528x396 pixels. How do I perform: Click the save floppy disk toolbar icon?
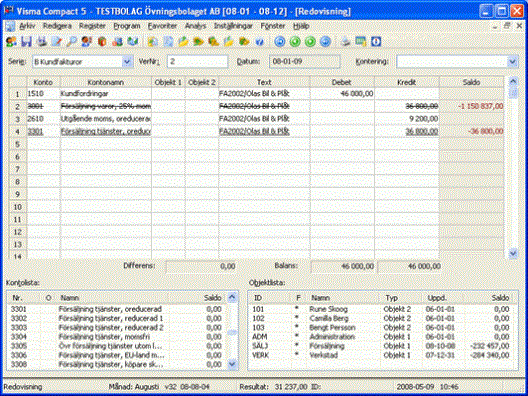[26, 42]
